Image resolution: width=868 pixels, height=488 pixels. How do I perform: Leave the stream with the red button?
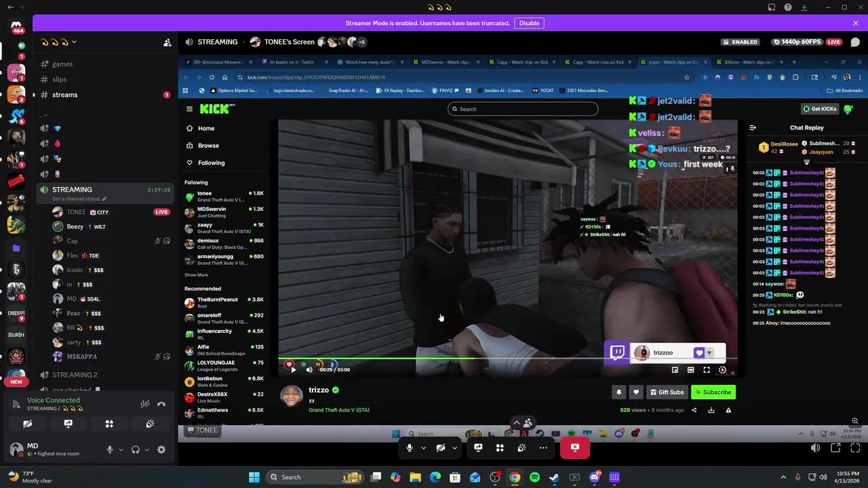575,447
